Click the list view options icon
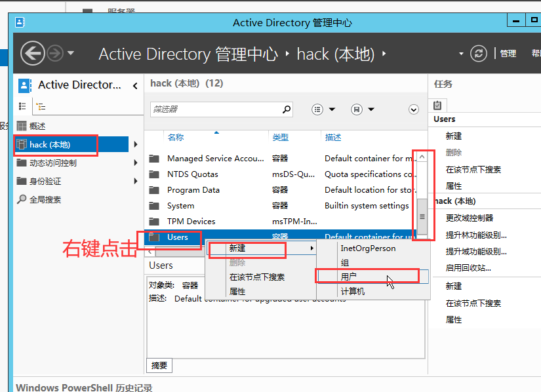Screen dimensions: 541x392 [317, 109]
